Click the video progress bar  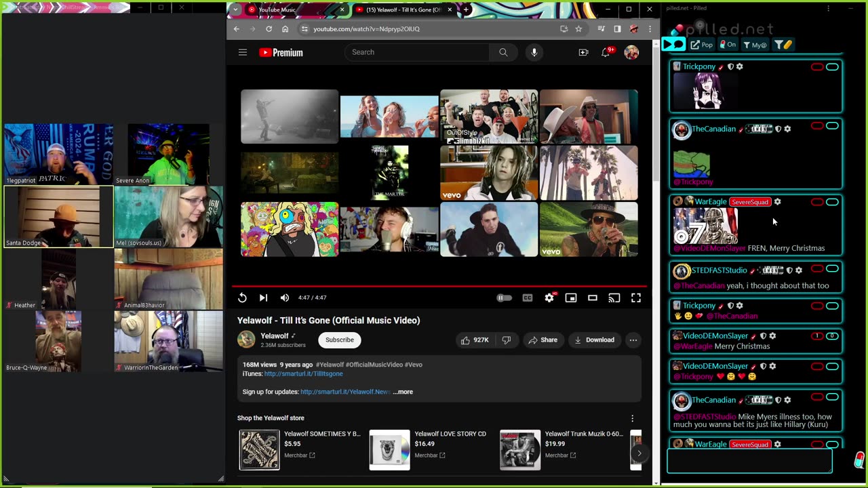tap(439, 286)
